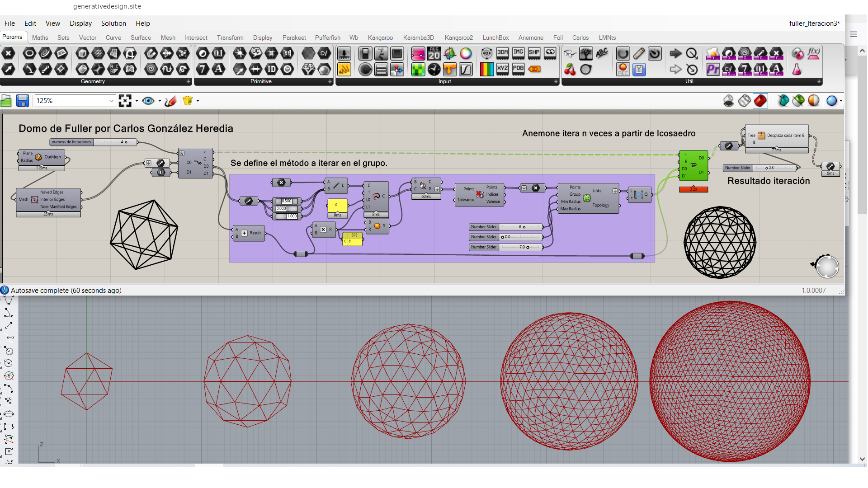Choose the Gradient rainbow input icon
Viewport: 868px width, 488px height.
click(487, 69)
